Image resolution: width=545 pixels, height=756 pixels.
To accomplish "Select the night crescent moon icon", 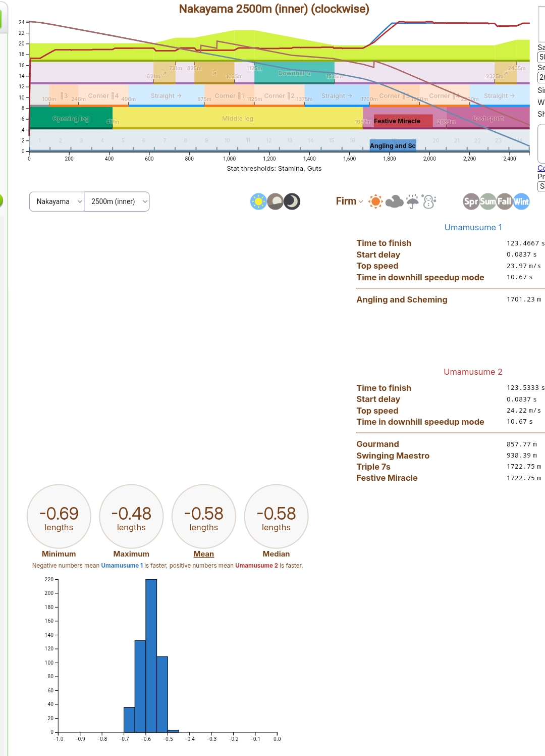I will (292, 201).
